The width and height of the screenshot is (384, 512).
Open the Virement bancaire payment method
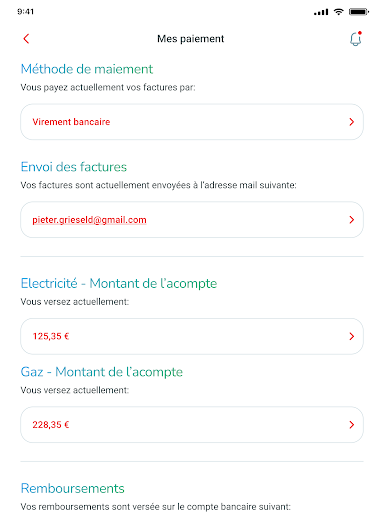click(x=192, y=122)
